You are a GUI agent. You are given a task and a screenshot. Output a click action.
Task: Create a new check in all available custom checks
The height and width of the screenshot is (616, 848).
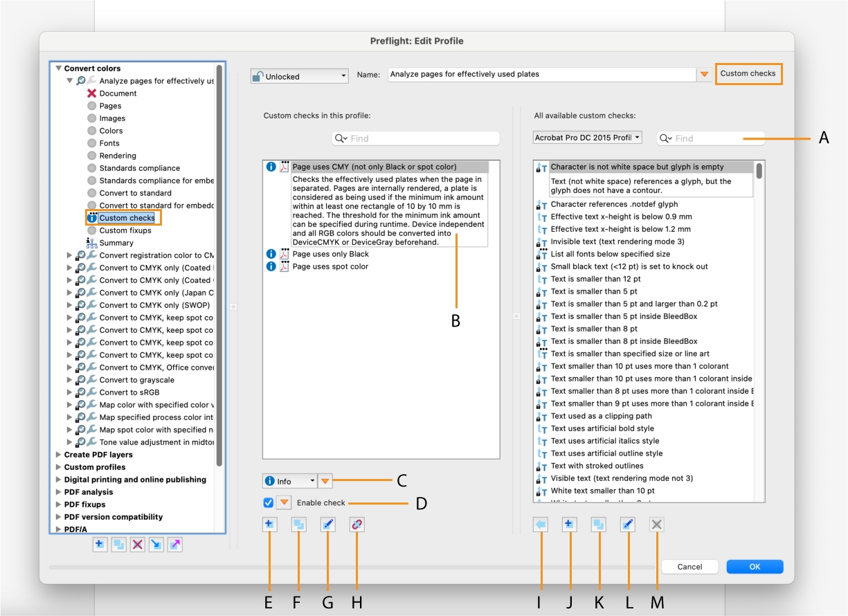click(569, 524)
